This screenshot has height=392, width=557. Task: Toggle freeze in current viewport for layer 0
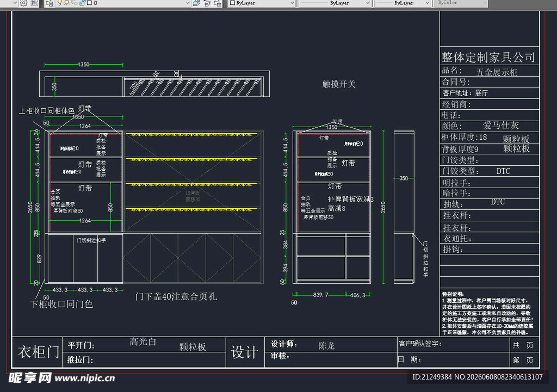(75, 3)
